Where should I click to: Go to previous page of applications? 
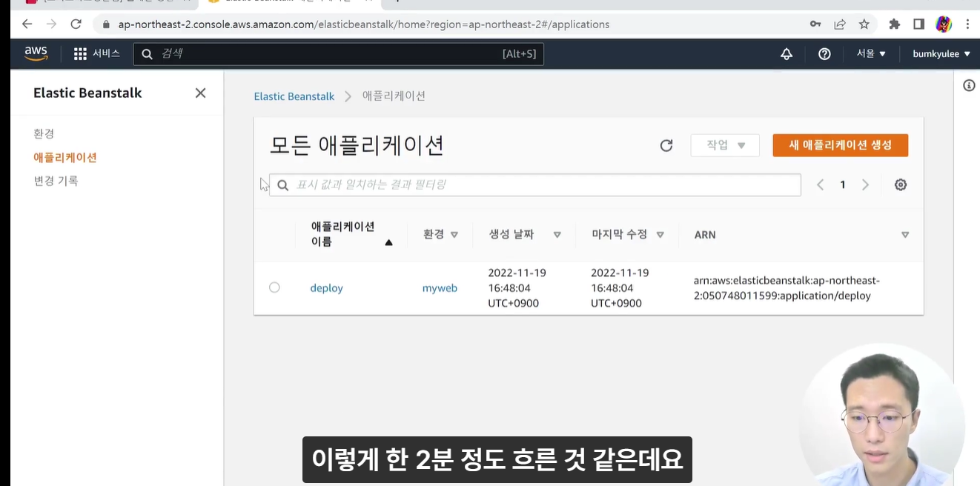820,185
